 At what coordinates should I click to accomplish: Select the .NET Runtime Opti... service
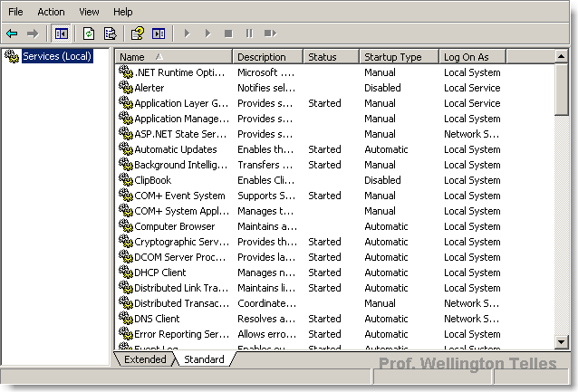179,72
